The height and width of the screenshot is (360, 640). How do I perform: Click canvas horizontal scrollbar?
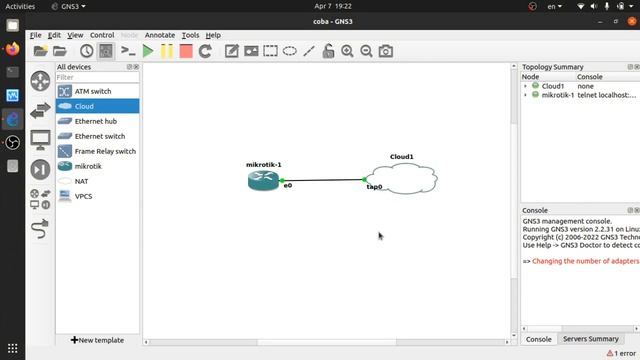(327, 342)
